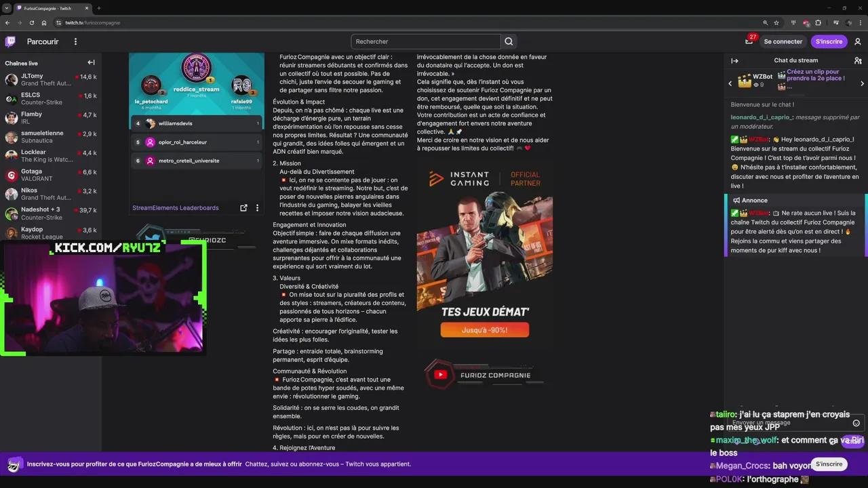Open the browser three-dot menu
The width and height of the screenshot is (868, 488).
861,22
